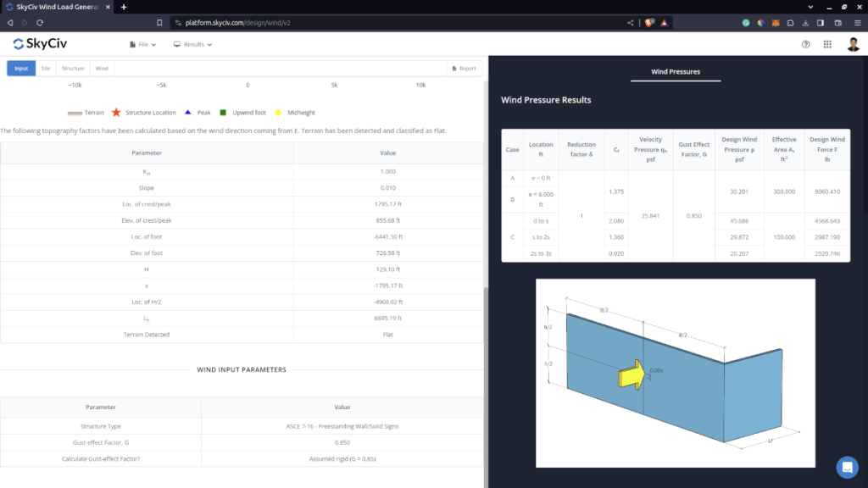Click the Brave Shields icon
The image size is (868, 488).
649,22
